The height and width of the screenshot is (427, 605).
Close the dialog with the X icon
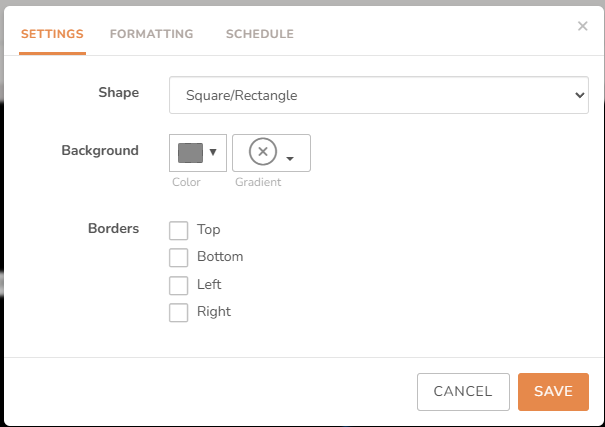click(x=583, y=26)
